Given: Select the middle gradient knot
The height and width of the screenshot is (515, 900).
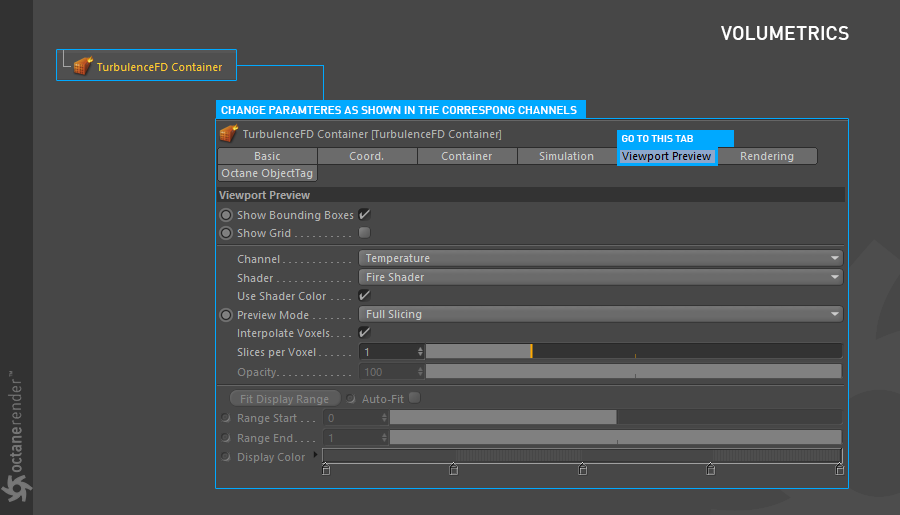Looking at the screenshot, I should pyautogui.click(x=583, y=469).
